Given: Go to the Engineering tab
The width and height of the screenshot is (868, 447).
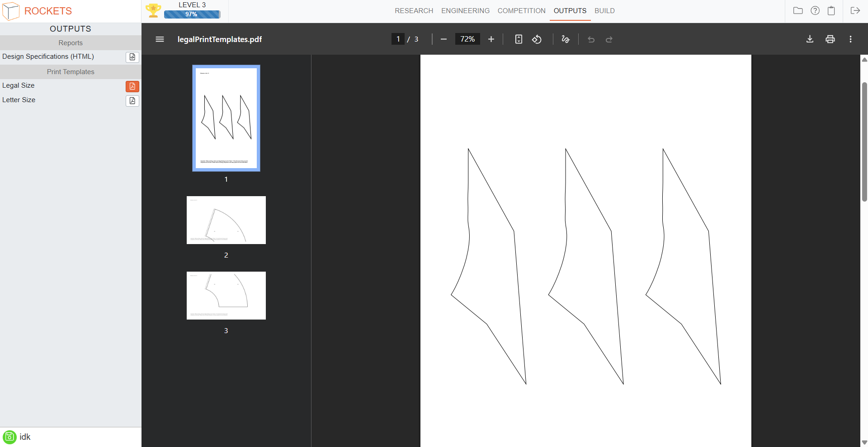Looking at the screenshot, I should click(x=465, y=11).
